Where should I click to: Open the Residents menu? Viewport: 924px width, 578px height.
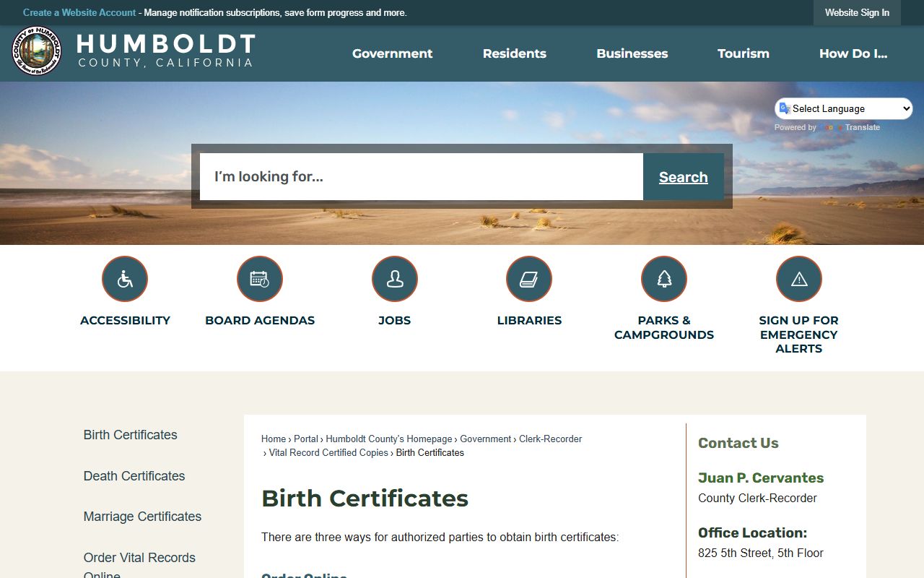(x=515, y=53)
